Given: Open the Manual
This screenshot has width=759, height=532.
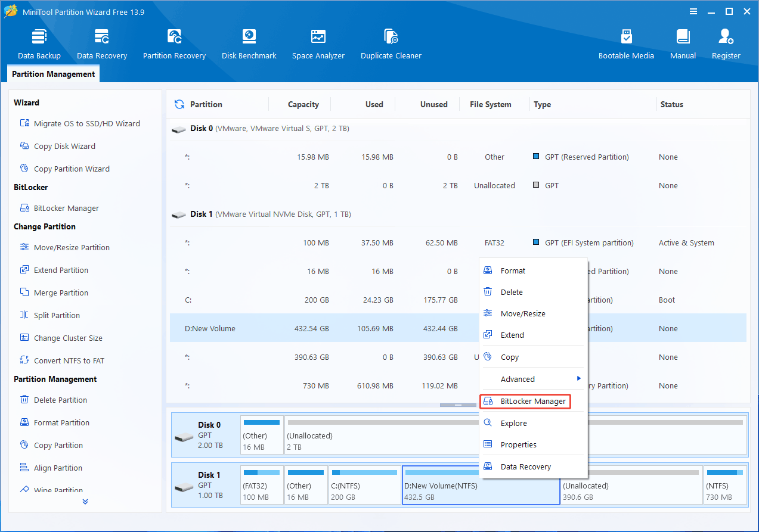Looking at the screenshot, I should (x=683, y=43).
